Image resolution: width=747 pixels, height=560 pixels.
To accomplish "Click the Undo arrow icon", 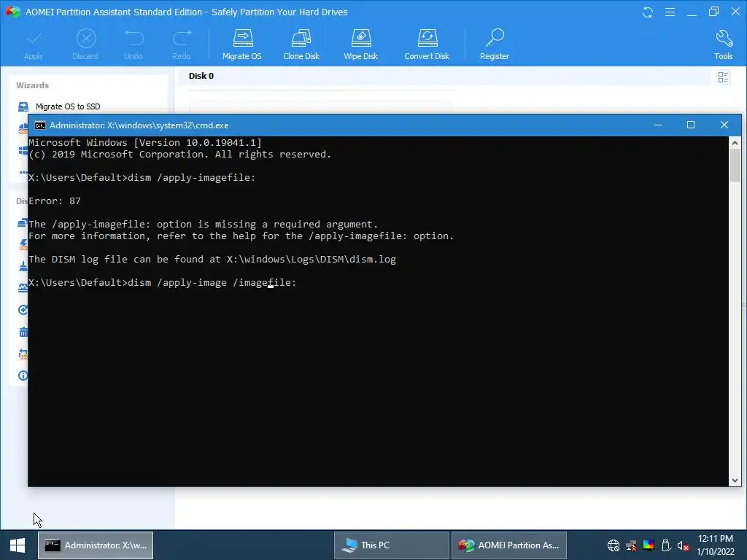I will [133, 38].
